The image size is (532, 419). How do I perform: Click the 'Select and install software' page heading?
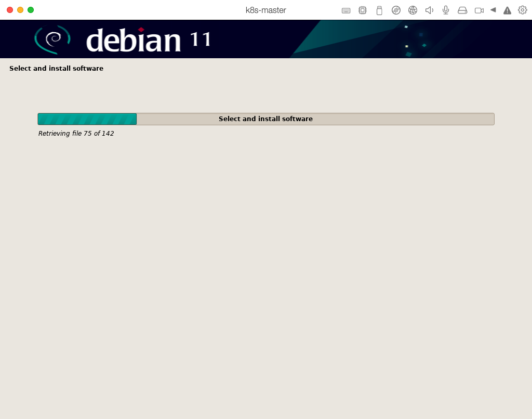[56, 68]
